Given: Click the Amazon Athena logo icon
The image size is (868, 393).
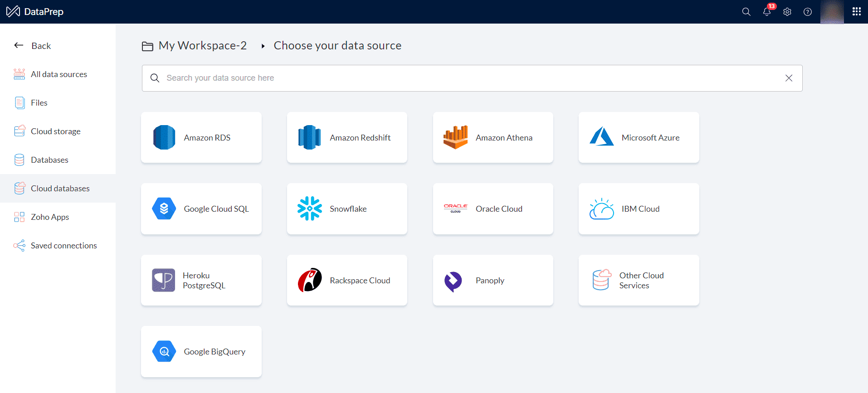Looking at the screenshot, I should click(455, 137).
